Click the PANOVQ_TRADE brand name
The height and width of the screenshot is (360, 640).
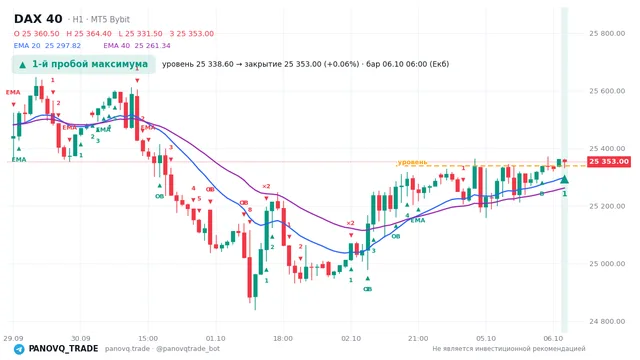63,349
